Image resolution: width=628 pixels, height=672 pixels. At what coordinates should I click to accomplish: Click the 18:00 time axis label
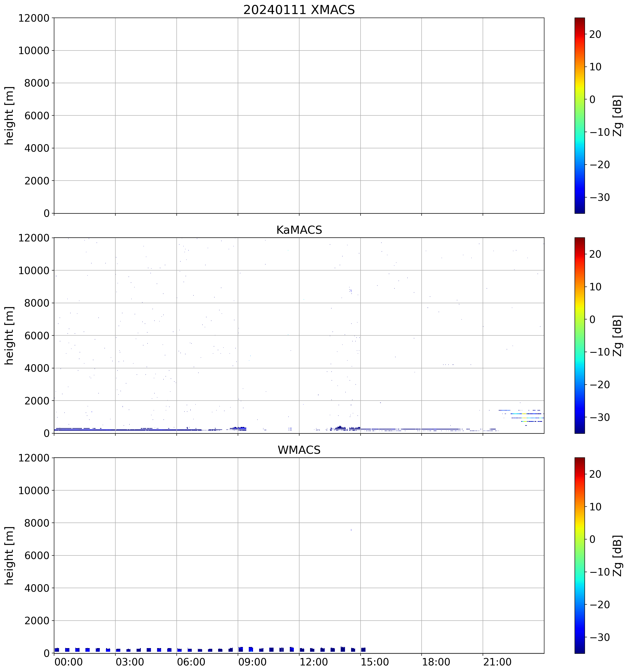pyautogui.click(x=436, y=662)
